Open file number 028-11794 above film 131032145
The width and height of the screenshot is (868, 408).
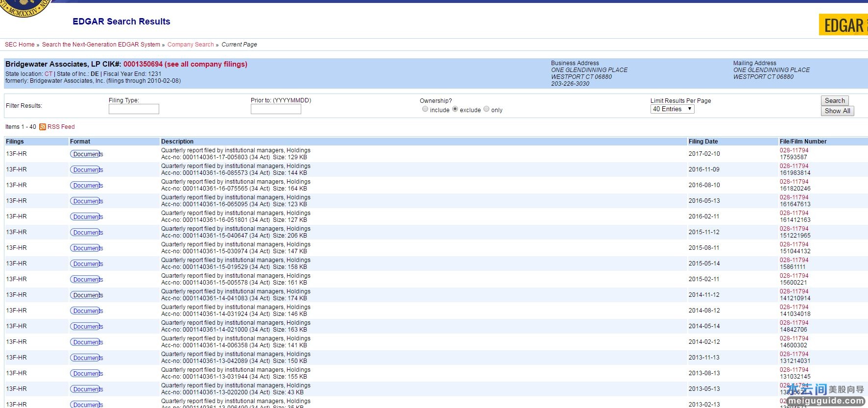click(x=794, y=370)
